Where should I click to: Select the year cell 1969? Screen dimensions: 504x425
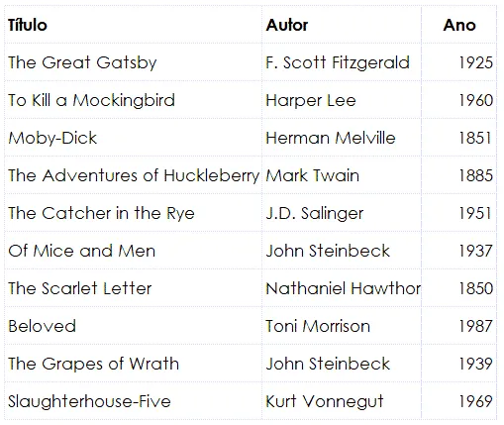(459, 401)
